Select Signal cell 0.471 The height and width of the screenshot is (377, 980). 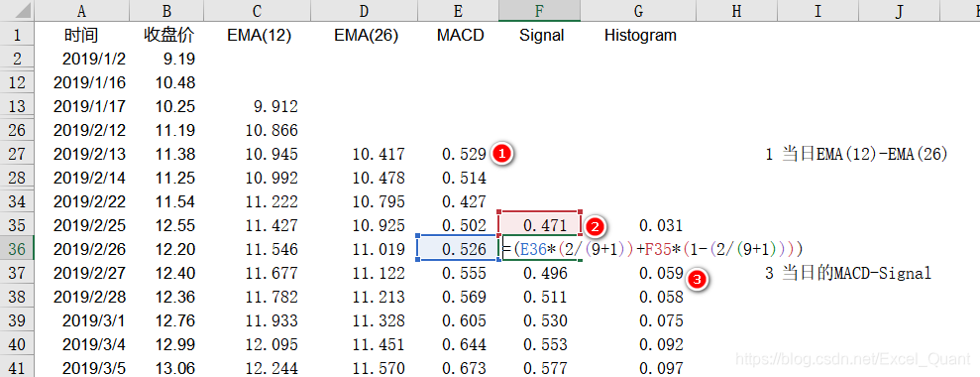[540, 225]
